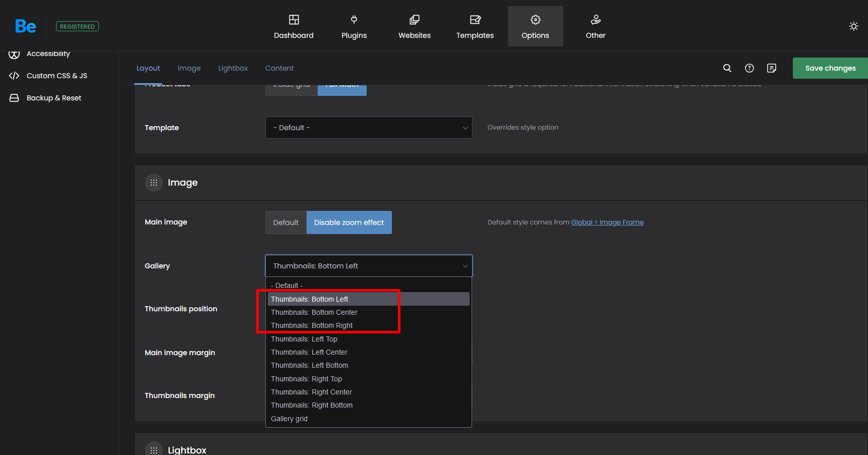Choose Thumbnails: Bottom Right option
This screenshot has height=455, width=868.
pyautogui.click(x=369, y=325)
